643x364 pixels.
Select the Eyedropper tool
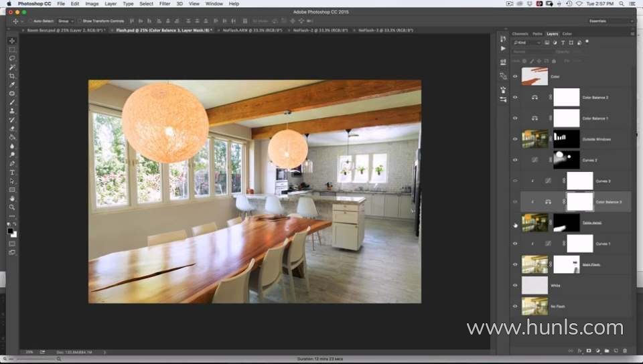[12, 85]
